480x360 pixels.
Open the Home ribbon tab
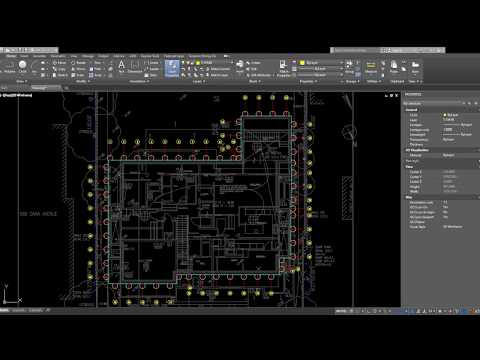pos(11,56)
